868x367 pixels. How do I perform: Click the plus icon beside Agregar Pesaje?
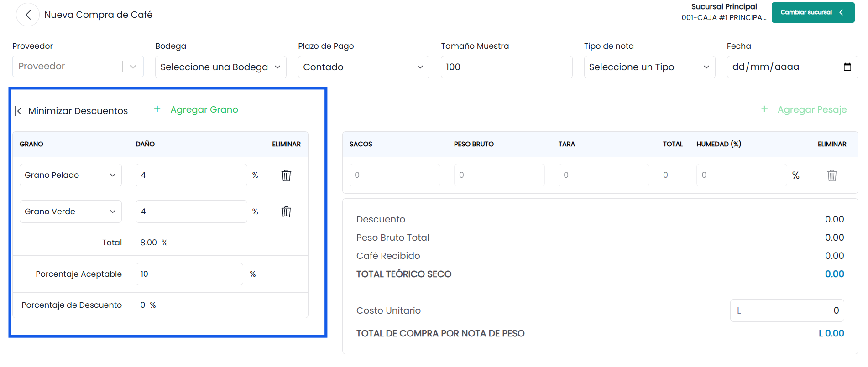coord(764,109)
